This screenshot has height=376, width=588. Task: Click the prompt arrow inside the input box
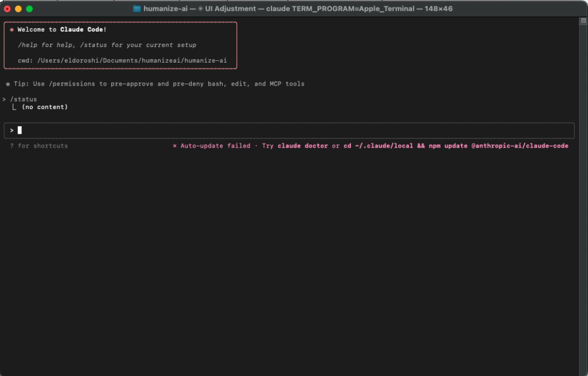(x=11, y=130)
